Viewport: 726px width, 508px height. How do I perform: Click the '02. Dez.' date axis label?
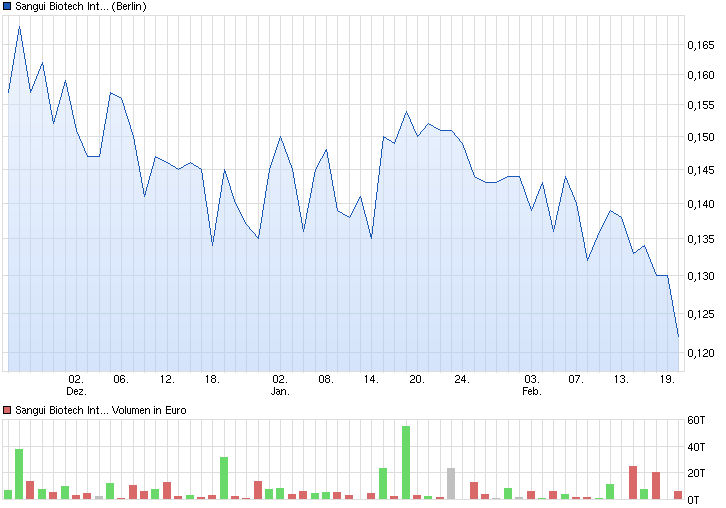(x=76, y=385)
